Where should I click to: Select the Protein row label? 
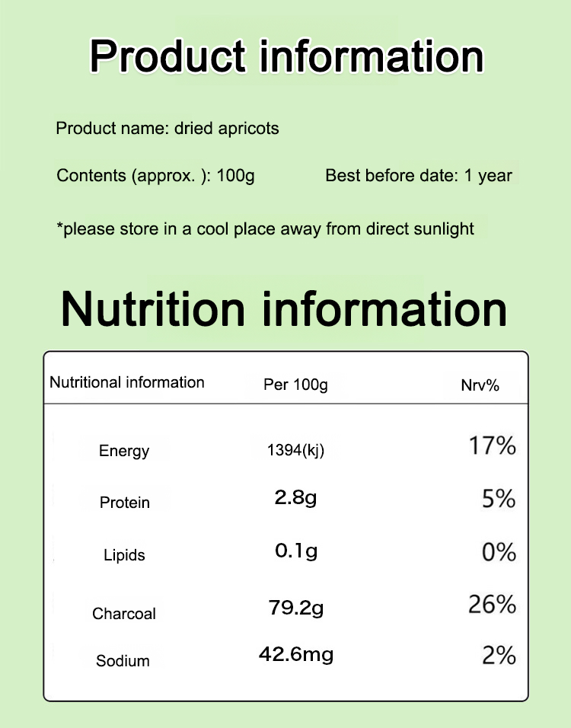point(125,503)
